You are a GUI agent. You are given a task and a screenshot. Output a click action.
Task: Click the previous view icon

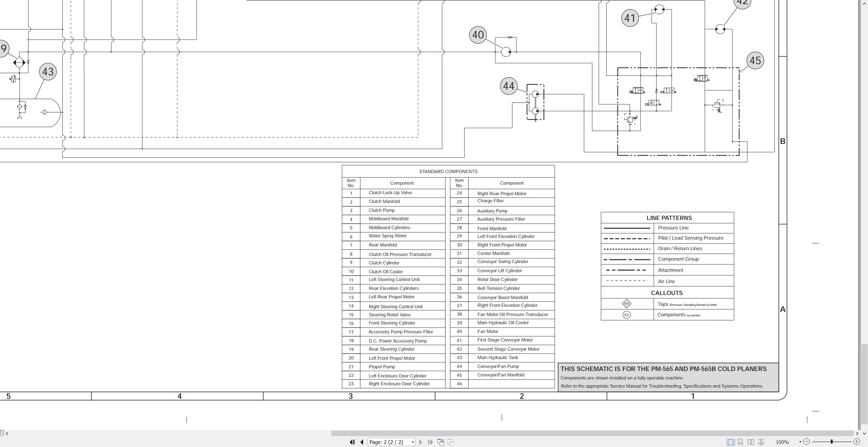pos(441,442)
